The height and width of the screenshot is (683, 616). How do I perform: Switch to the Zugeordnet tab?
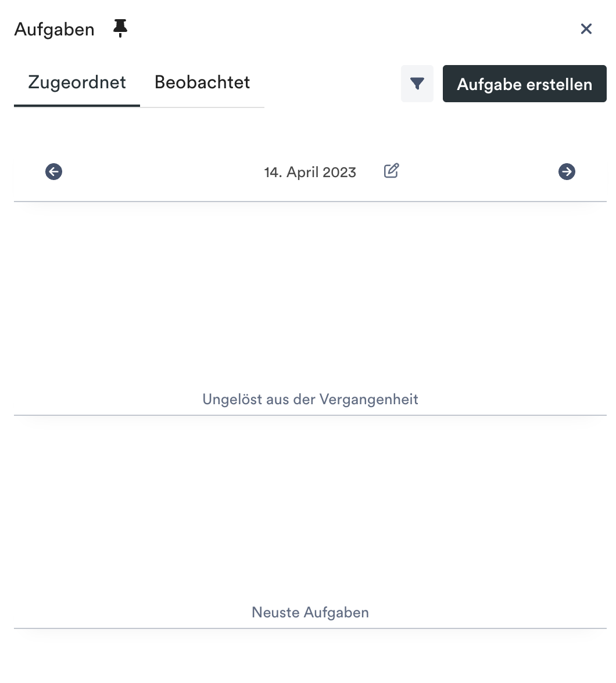[77, 82]
